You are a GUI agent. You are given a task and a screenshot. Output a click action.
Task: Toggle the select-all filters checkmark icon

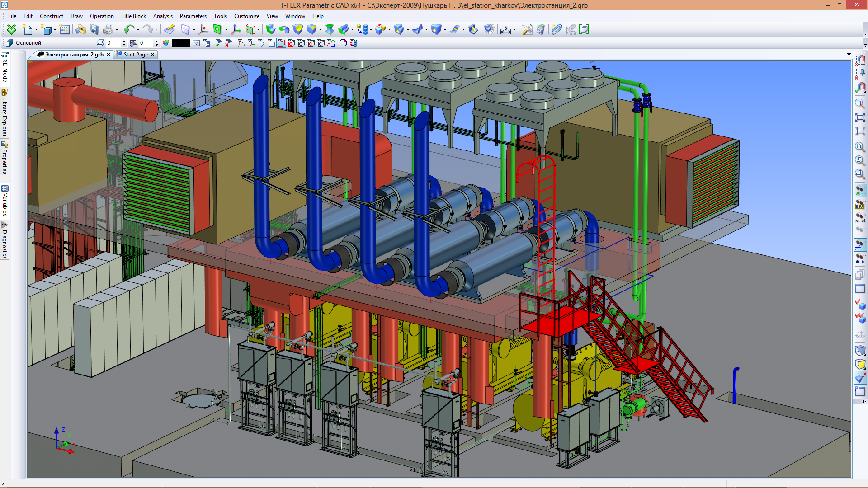pos(219,43)
